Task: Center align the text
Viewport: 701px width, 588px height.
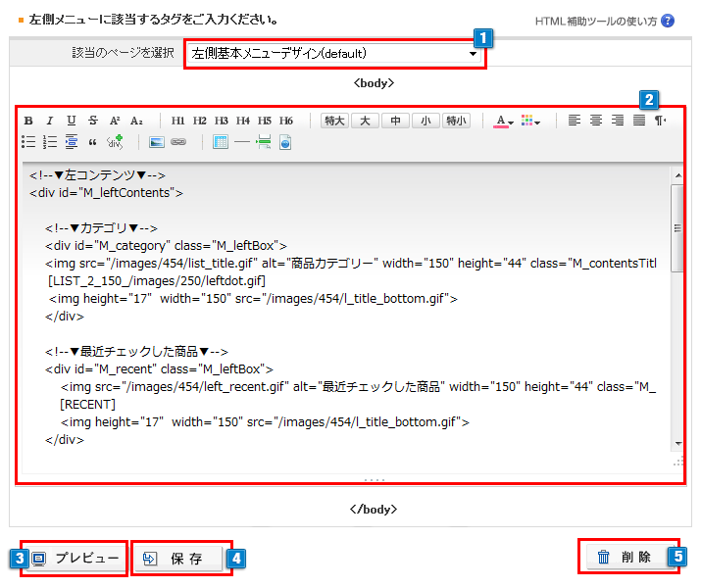Action: pos(596,121)
